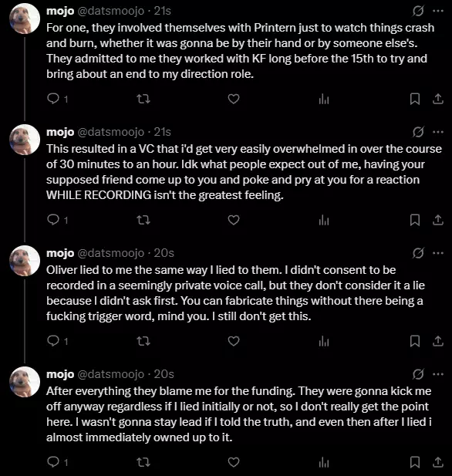This screenshot has width=452, height=476.
Task: Bookmark the tweet about Oliver lying
Action: 415,341
